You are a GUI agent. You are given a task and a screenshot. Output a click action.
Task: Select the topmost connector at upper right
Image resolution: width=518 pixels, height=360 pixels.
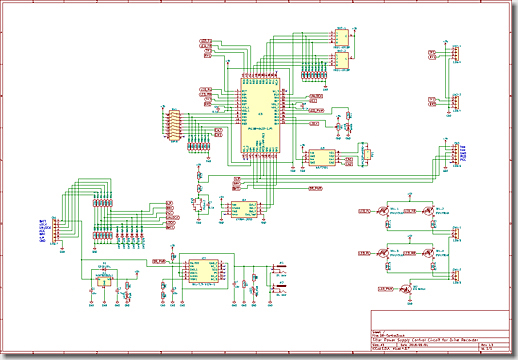456,53
